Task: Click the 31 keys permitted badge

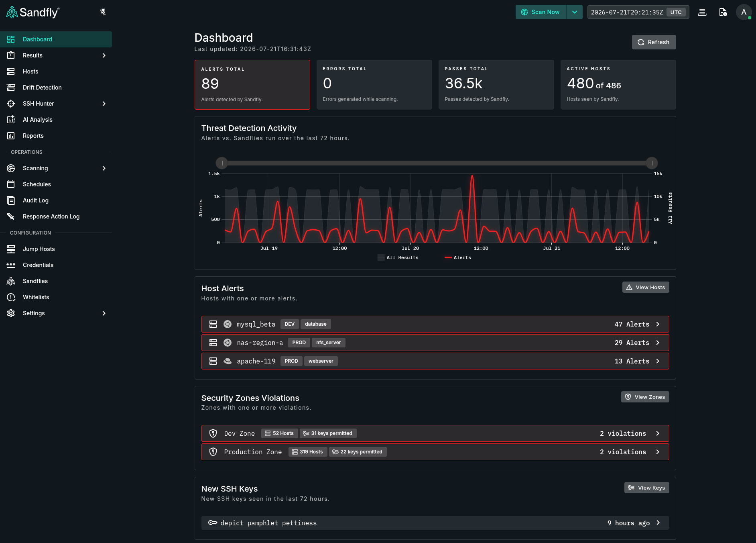Action: coord(328,433)
